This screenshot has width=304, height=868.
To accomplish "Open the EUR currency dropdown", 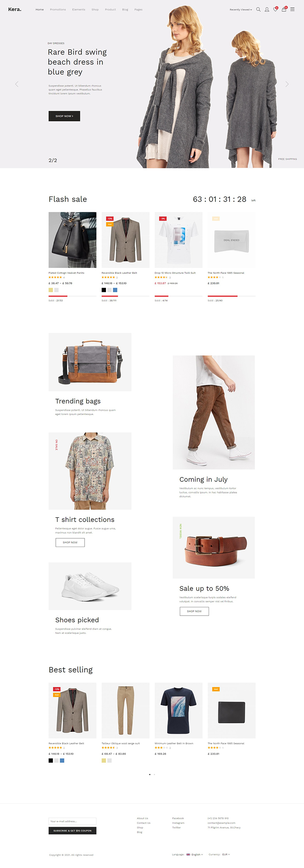I will pyautogui.click(x=226, y=854).
